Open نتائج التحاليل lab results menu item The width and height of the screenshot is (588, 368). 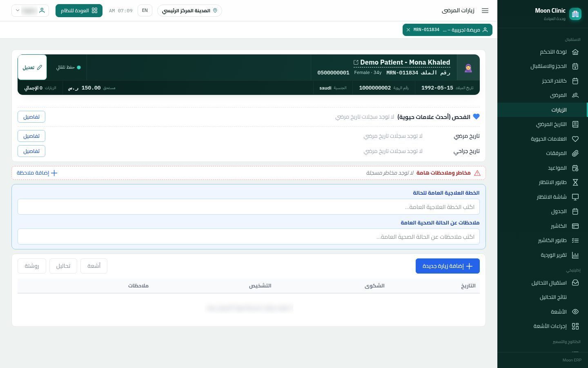pos(542,297)
